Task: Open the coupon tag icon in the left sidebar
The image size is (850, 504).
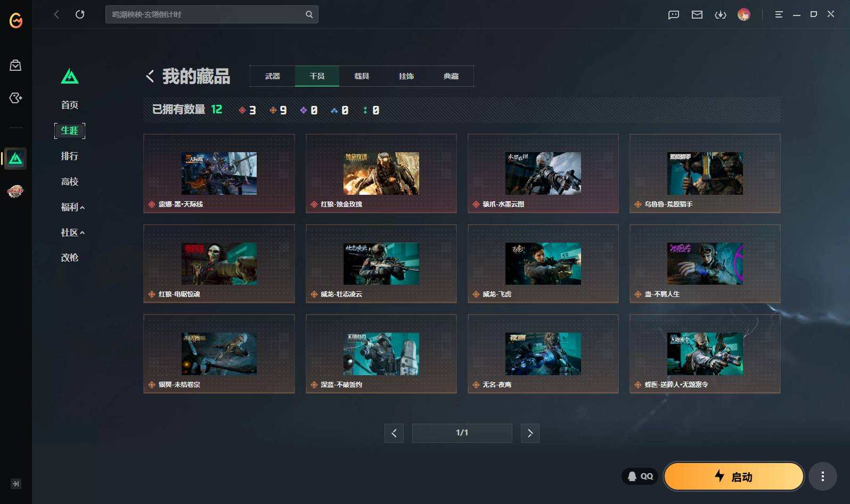Action: click(15, 98)
